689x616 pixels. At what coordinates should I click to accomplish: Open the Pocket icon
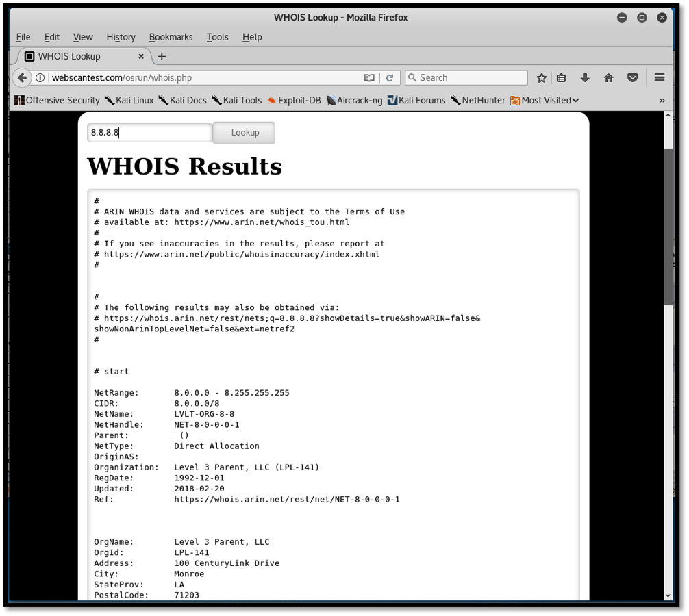tap(633, 78)
